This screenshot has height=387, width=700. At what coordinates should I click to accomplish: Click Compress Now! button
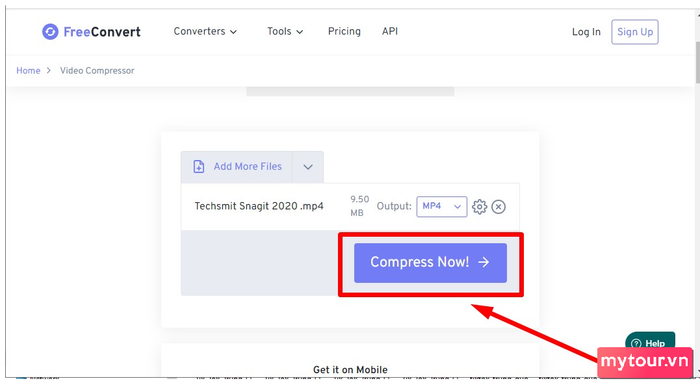point(430,262)
